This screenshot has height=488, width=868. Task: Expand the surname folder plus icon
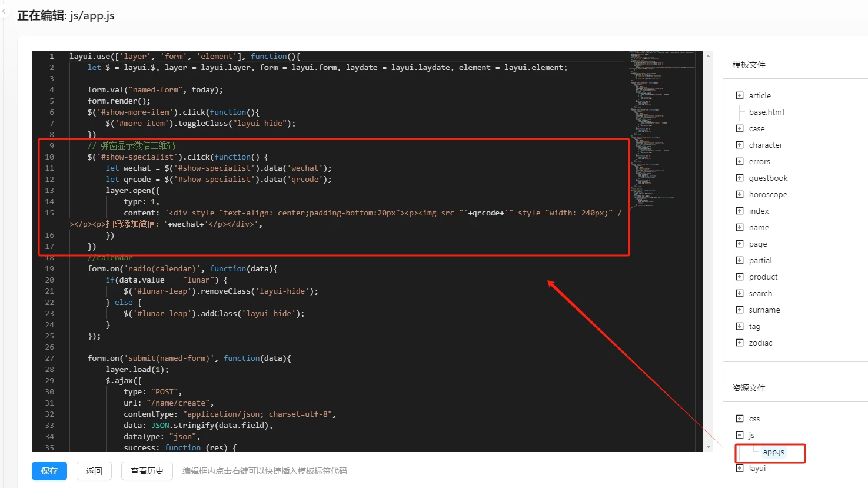(739, 310)
